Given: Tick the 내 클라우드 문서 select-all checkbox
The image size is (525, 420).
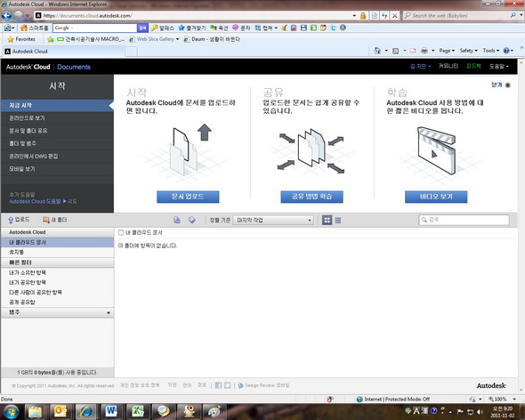Looking at the screenshot, I should click(121, 232).
